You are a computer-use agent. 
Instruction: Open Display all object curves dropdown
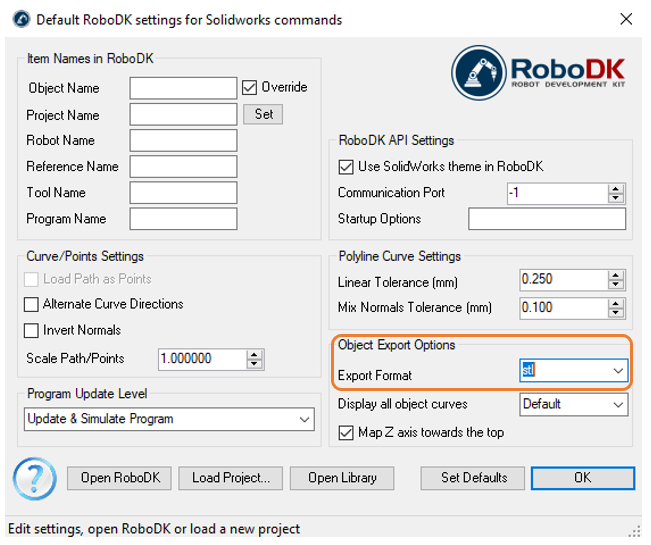[x=617, y=404]
